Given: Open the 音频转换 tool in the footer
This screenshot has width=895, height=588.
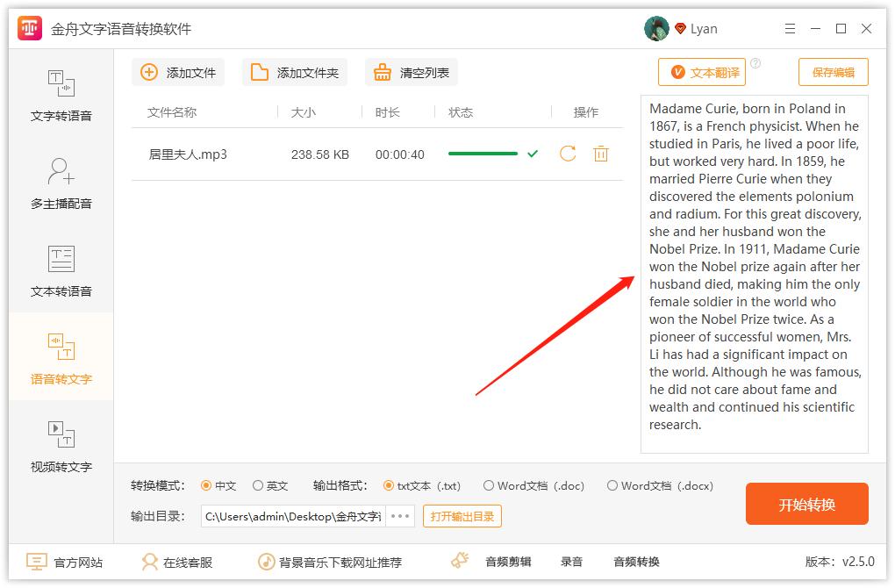Looking at the screenshot, I should (638, 561).
